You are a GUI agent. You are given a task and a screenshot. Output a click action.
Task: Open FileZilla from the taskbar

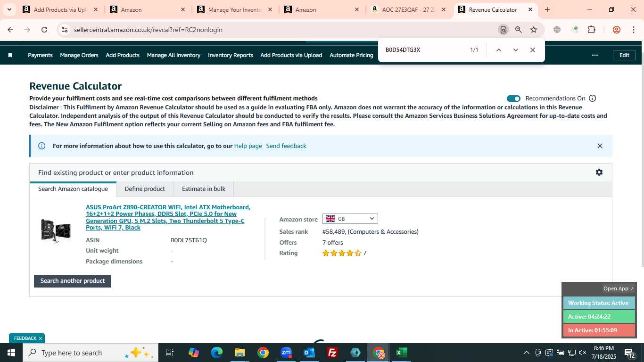click(332, 353)
